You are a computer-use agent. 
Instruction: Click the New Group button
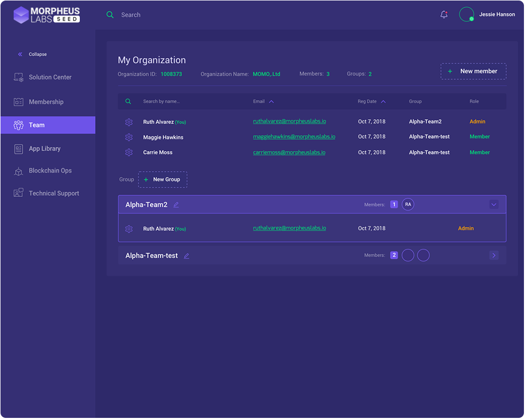point(163,180)
